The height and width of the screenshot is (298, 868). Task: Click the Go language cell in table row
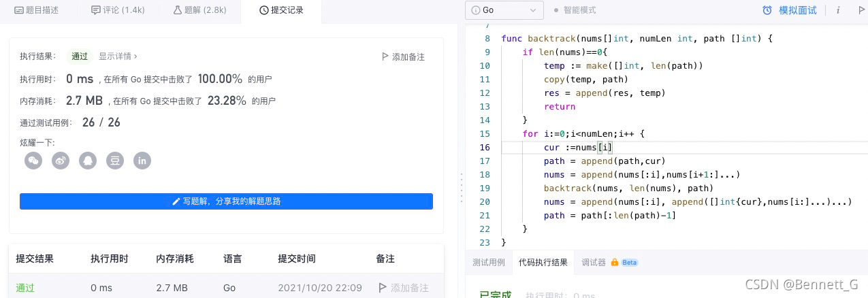229,288
